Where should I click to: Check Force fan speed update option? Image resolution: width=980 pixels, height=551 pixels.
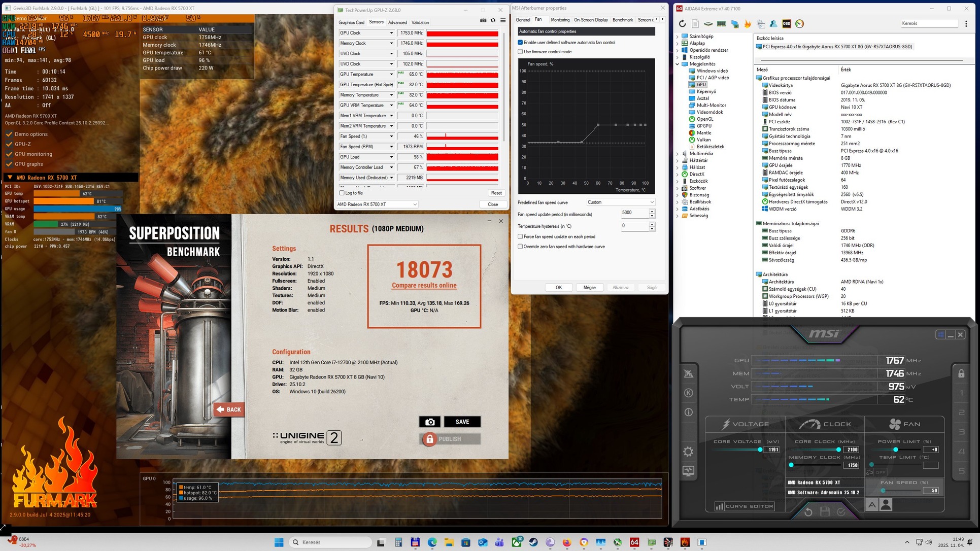(x=520, y=236)
